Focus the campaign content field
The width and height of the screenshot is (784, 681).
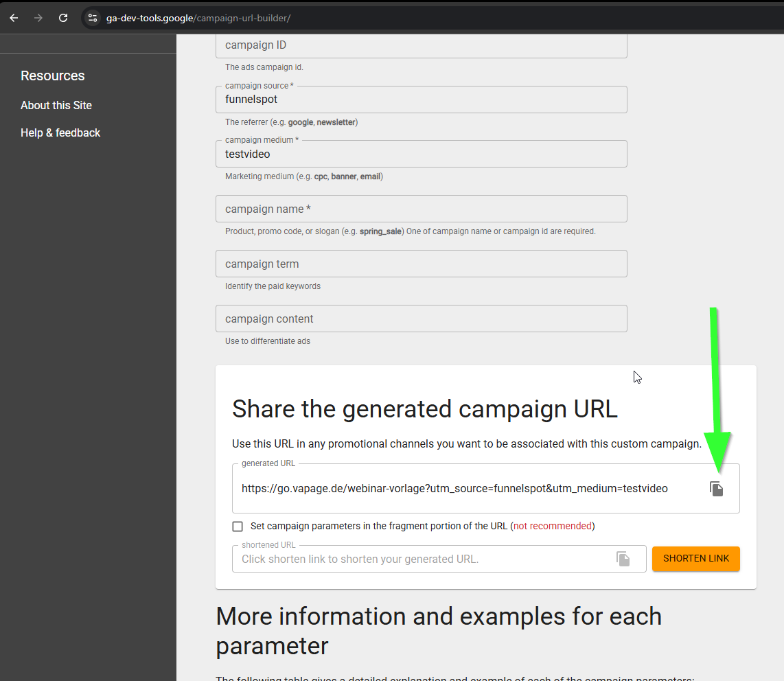422,319
